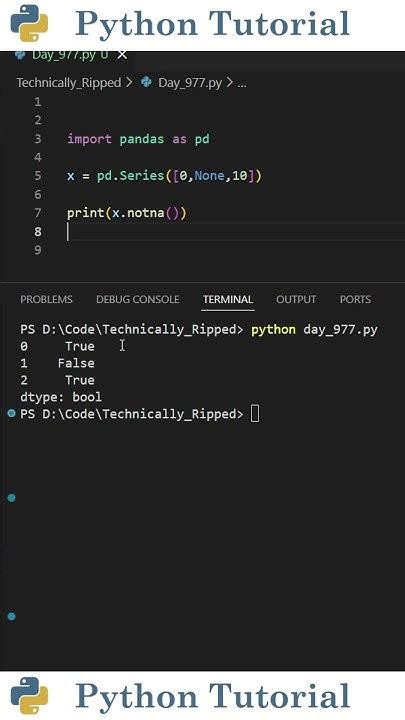Place cursor on the print(x.notna()) line
The height and width of the screenshot is (720, 405).
point(127,213)
